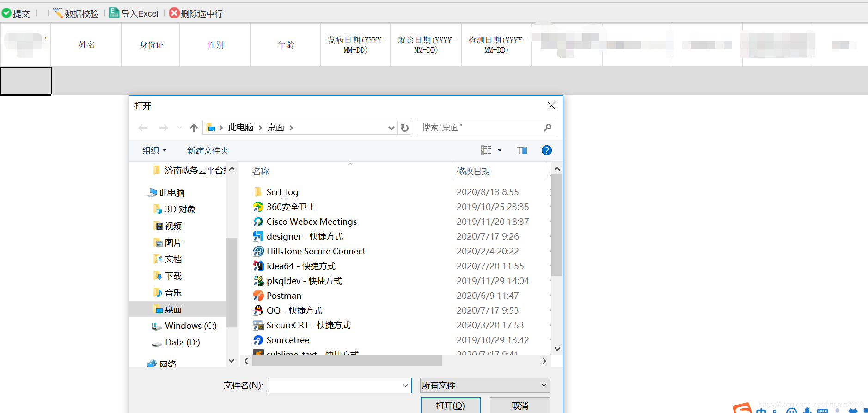868x413 pixels.
Task: Expand the 文件名 combo dropdown
Action: [x=405, y=385]
